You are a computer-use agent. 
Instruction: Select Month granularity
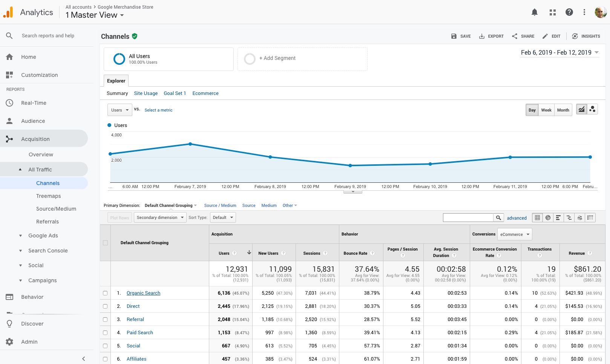pyautogui.click(x=563, y=110)
